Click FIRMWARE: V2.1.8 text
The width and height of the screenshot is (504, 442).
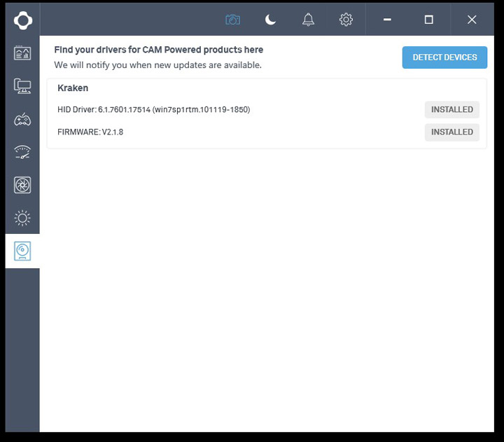(90, 132)
